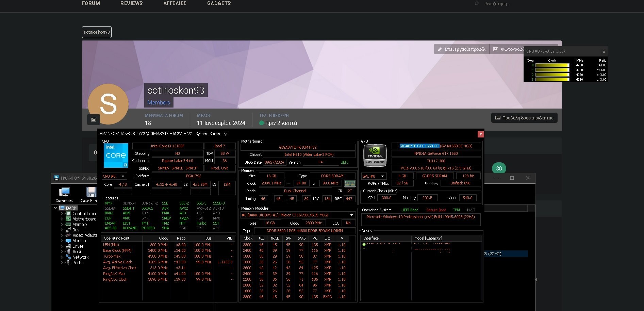Select the Turbo Max operating point row
The width and height of the screenshot is (644, 311).
click(x=168, y=256)
